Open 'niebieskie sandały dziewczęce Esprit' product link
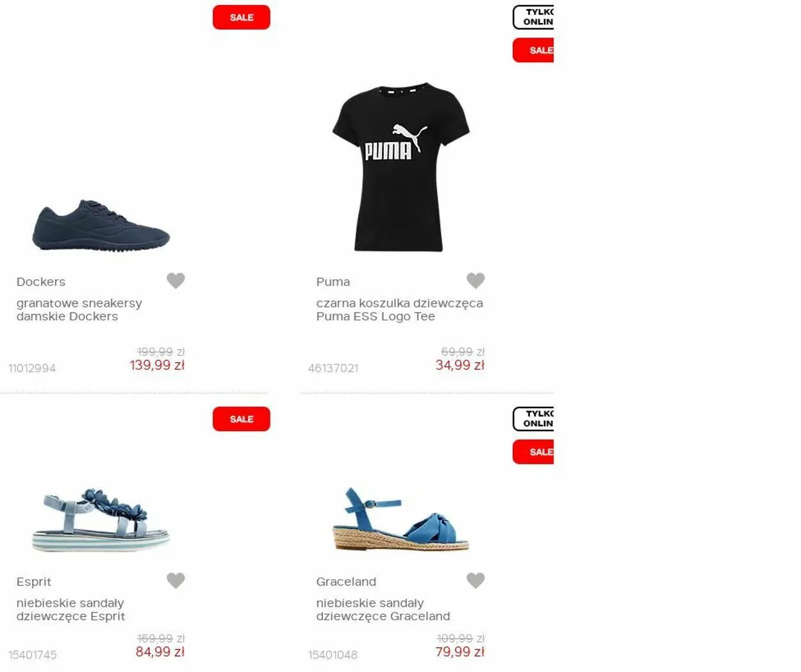This screenshot has width=801, height=672. [70, 609]
